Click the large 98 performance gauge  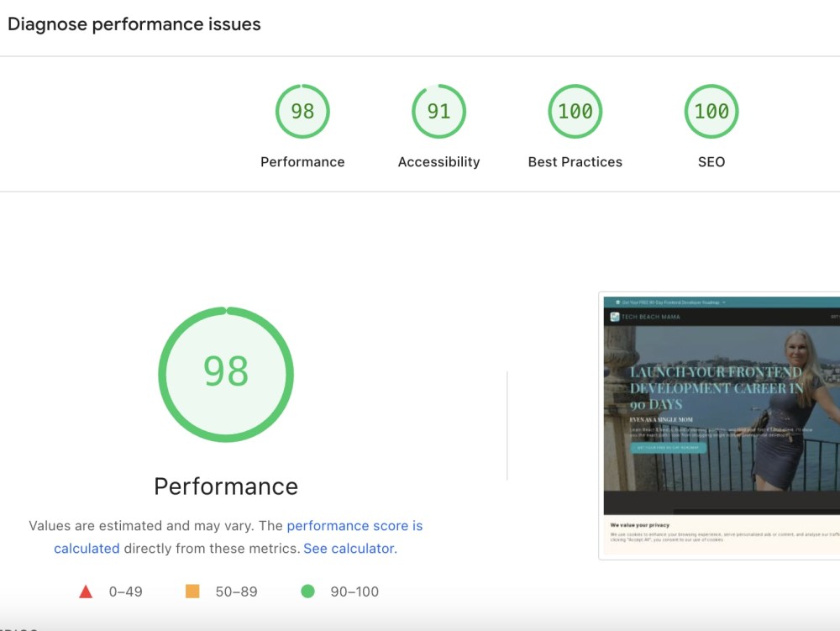pos(226,375)
